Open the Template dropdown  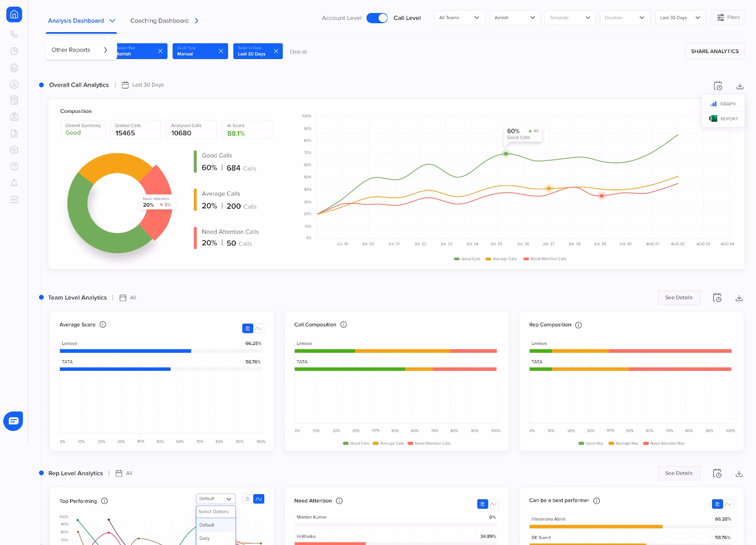coord(569,17)
